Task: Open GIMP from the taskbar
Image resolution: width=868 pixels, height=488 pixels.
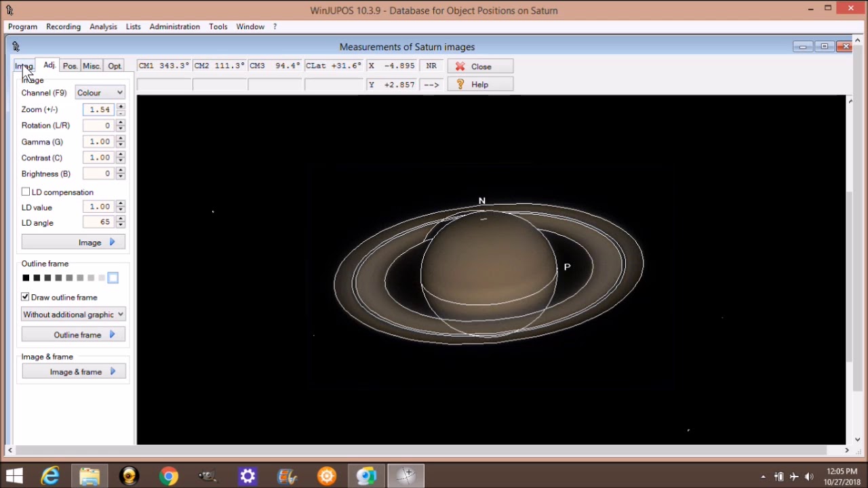Action: [208, 476]
